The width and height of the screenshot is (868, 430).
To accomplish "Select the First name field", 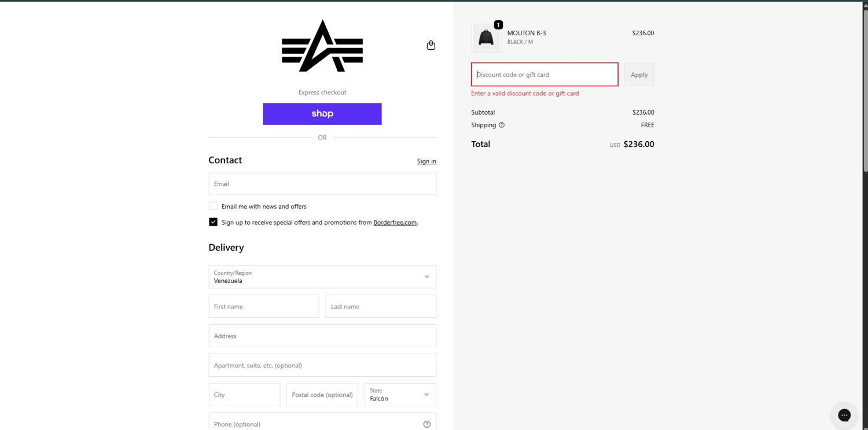I will (264, 306).
